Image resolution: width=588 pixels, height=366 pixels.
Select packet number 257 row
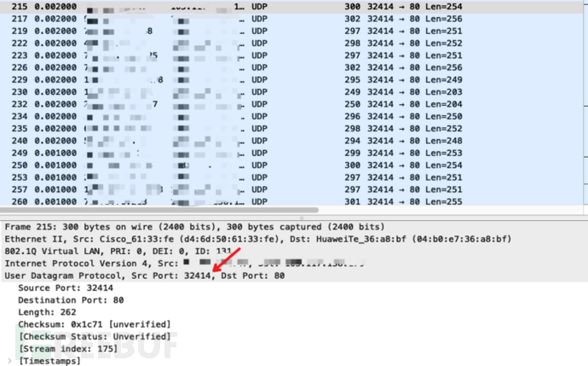tap(291, 189)
